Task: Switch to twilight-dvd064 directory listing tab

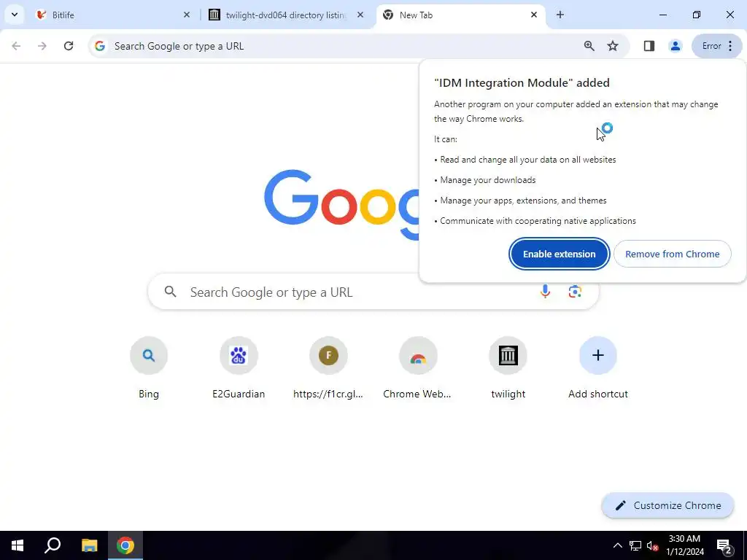Action: 286,15
